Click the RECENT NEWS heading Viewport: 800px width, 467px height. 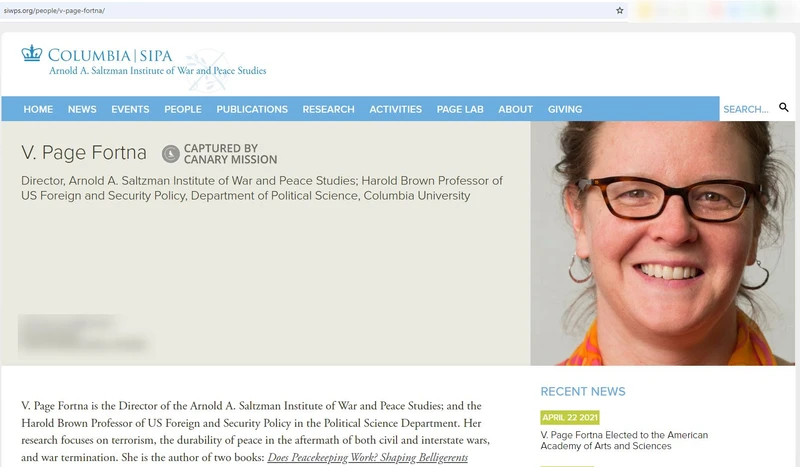point(583,391)
